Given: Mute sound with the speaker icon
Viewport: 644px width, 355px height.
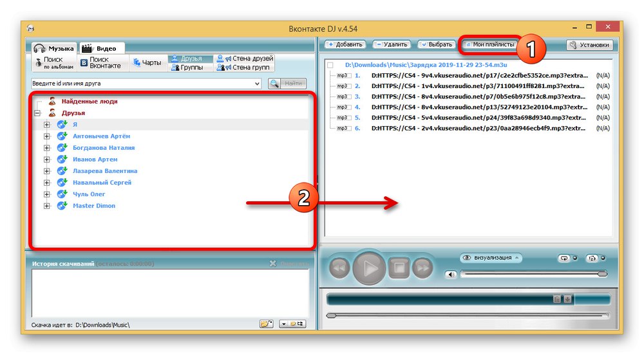Looking at the screenshot, I should pyautogui.click(x=451, y=274).
